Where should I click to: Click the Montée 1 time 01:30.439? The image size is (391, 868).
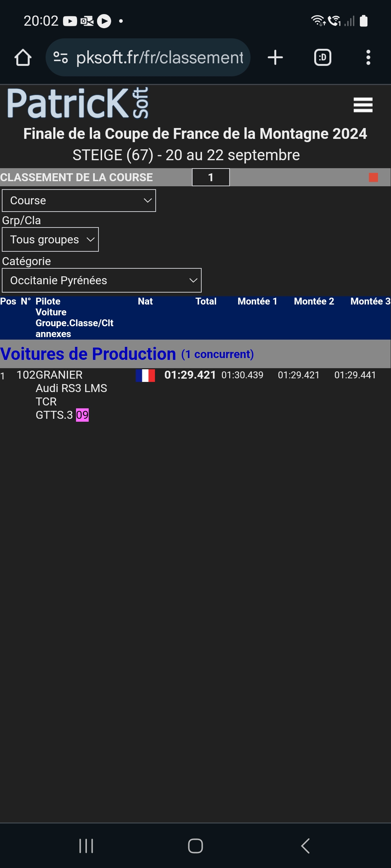[243, 375]
